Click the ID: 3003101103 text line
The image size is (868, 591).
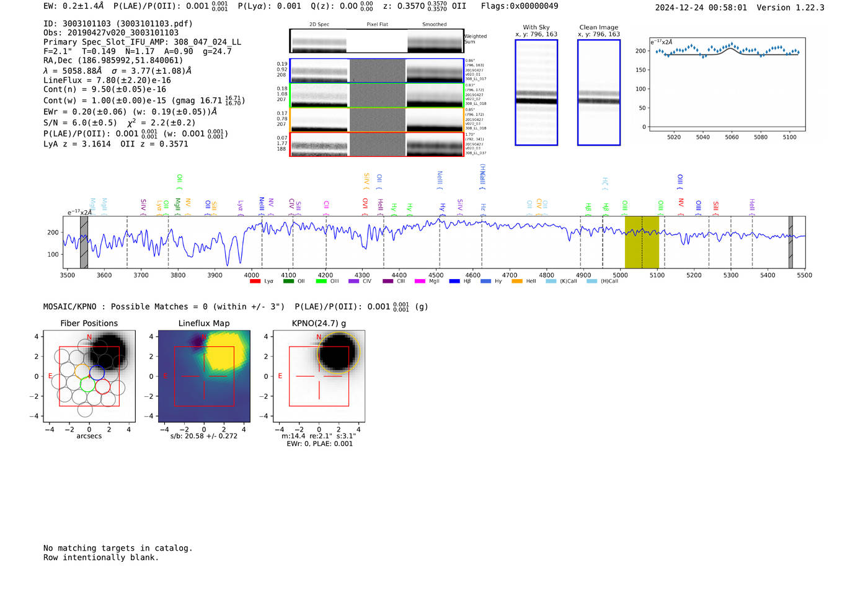[118, 24]
